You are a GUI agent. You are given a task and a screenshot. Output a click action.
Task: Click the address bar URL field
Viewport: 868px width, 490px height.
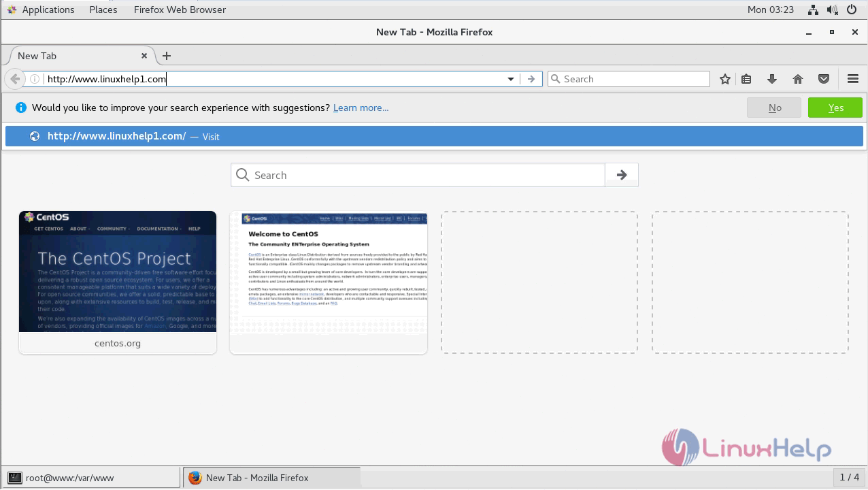[275, 79]
